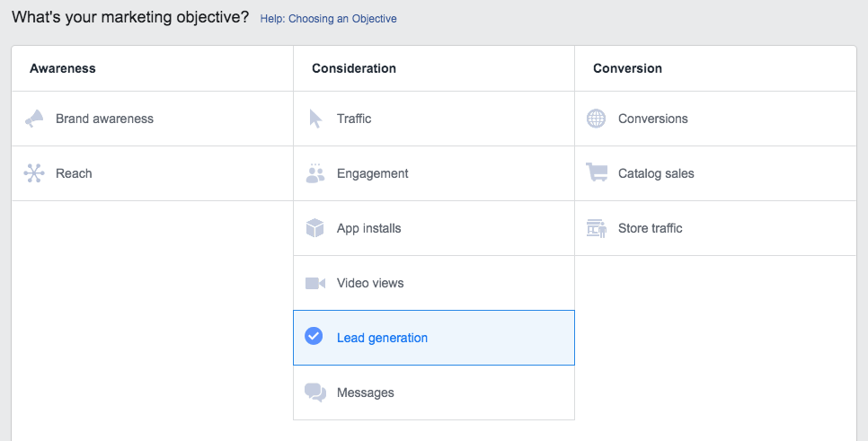
Task: Click the Conversions globe icon
Action: [596, 119]
